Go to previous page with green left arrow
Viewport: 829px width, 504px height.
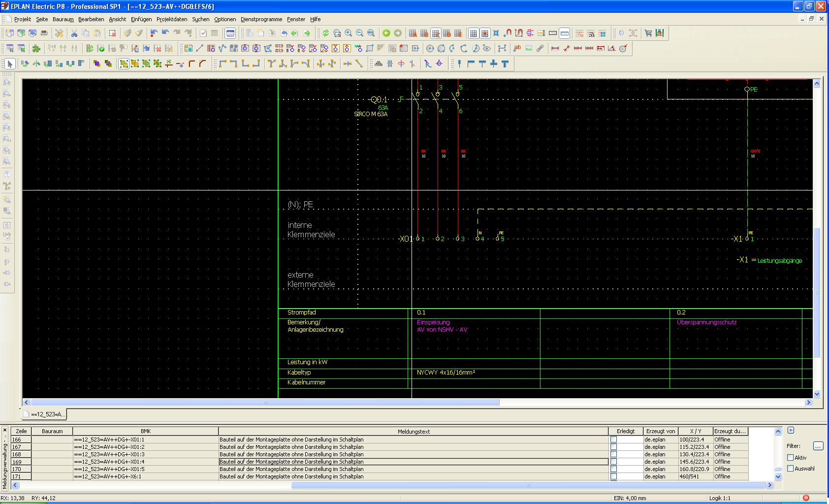(x=386, y=33)
